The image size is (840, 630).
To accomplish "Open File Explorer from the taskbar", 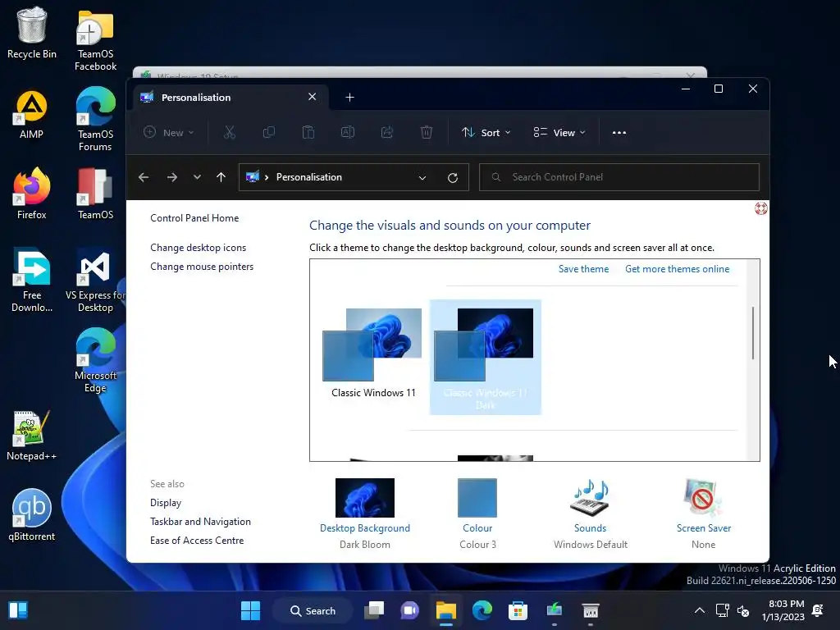I will (x=445, y=610).
